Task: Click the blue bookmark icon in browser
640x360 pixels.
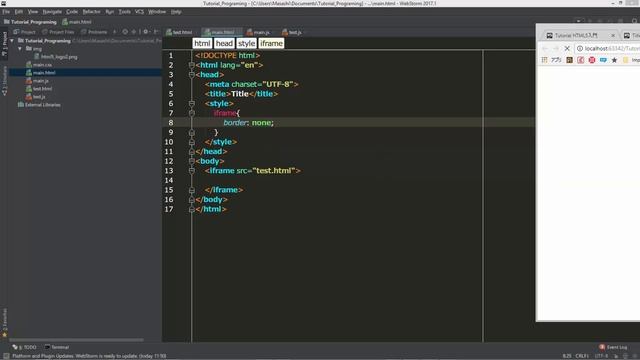Action: pyautogui.click(x=603, y=60)
